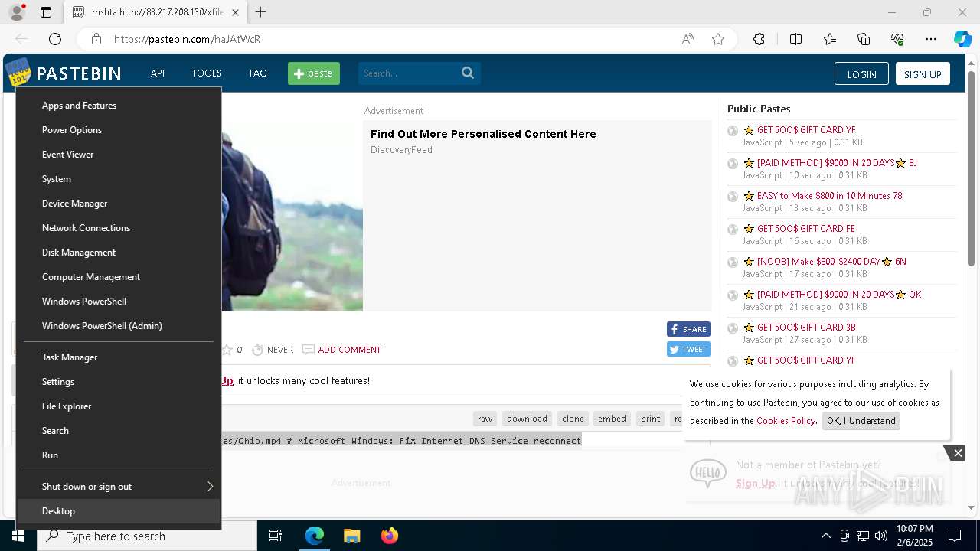Click the taskbar clock showing 10:07 PM

click(915, 536)
